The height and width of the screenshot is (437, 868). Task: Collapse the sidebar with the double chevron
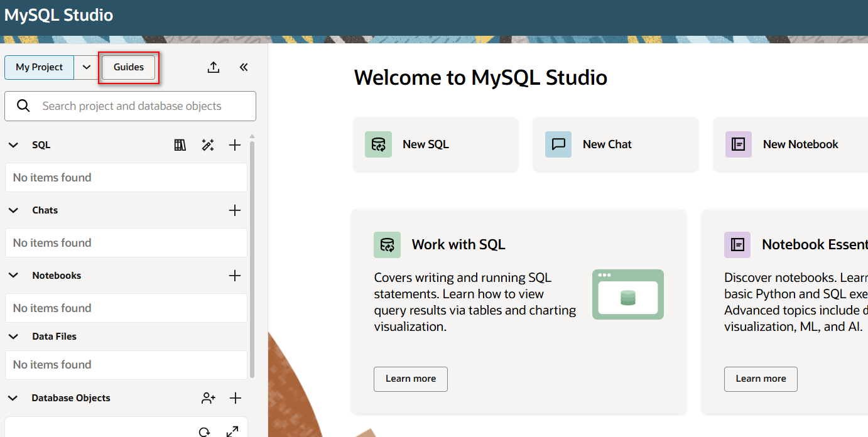[x=244, y=67]
